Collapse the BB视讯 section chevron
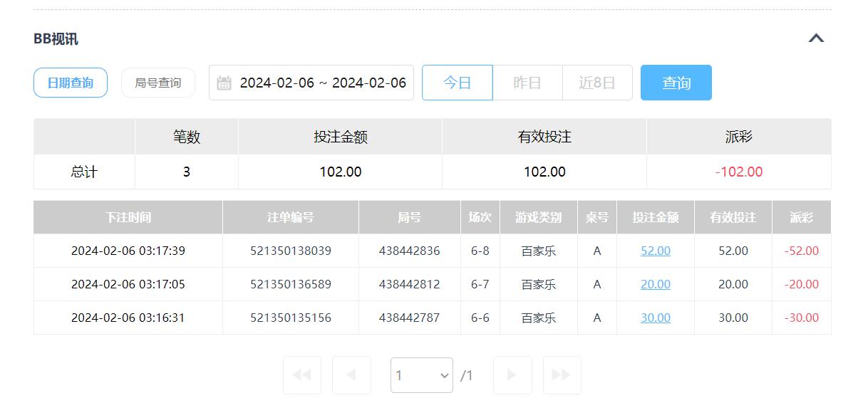Viewport: 868px width, 403px height. [x=816, y=38]
